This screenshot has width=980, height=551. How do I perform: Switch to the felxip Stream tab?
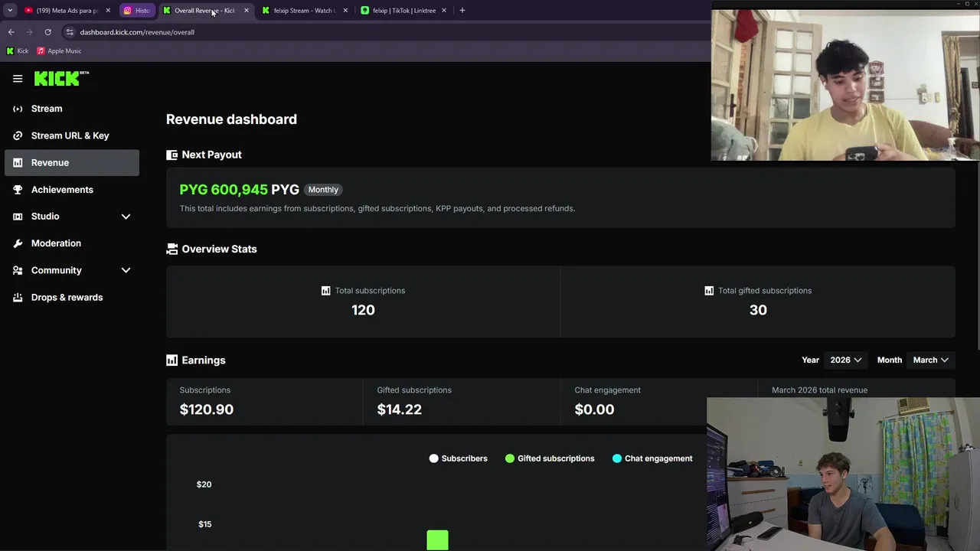pos(305,11)
